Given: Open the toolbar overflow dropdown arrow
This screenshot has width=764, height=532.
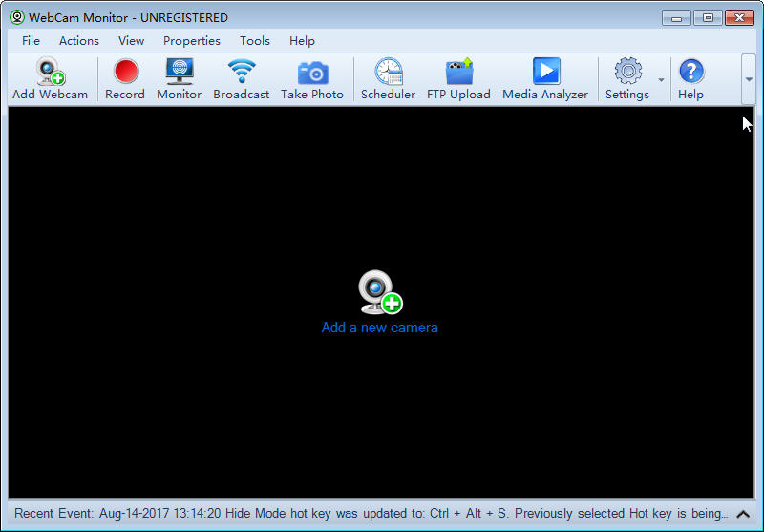Looking at the screenshot, I should [749, 79].
